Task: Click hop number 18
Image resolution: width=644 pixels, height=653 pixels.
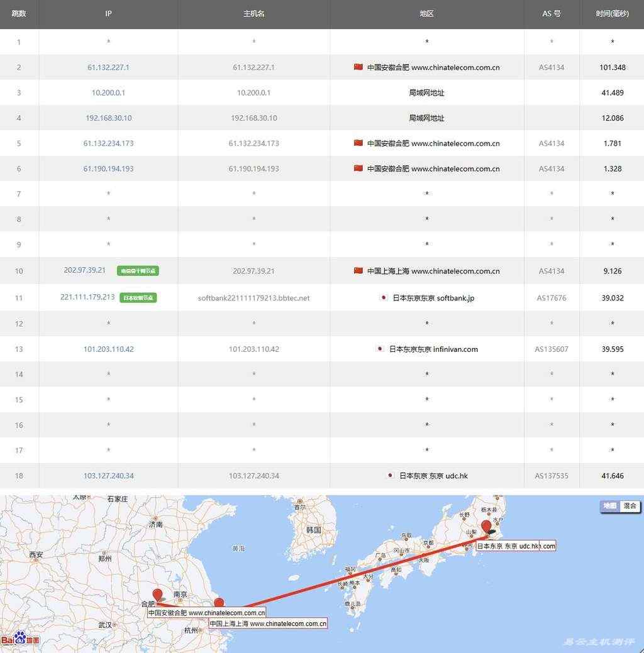Action: tap(19, 476)
